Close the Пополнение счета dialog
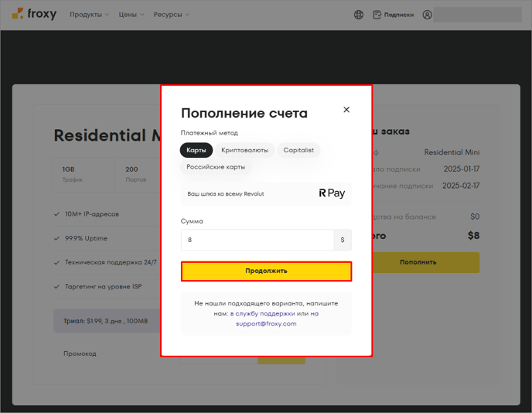This screenshot has width=532, height=413. pyautogui.click(x=346, y=110)
